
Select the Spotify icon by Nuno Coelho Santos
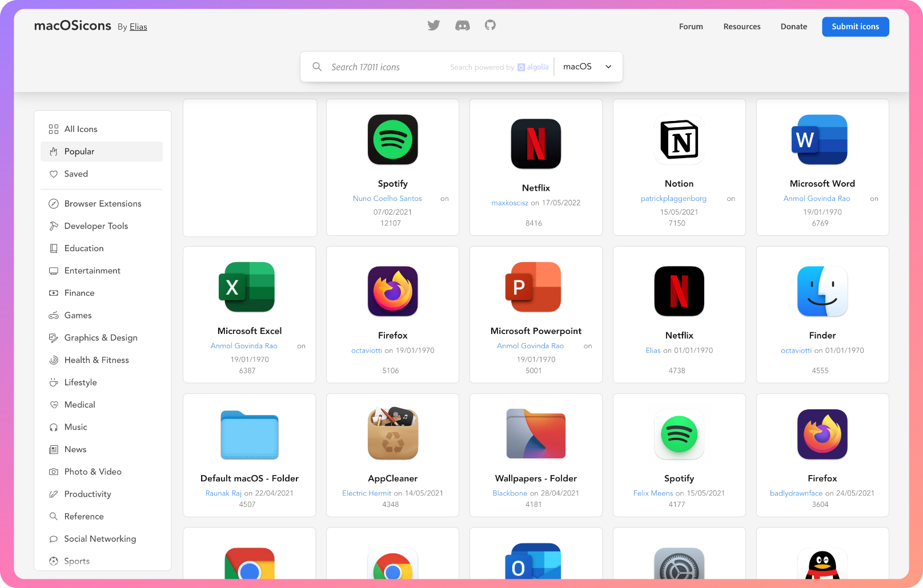click(392, 139)
